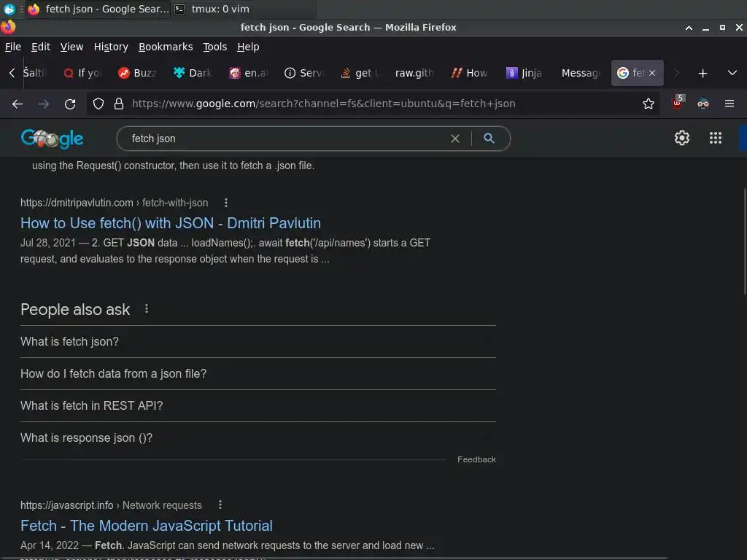Open 'Fetch - The Modern JavaScript Tutorial' result
This screenshot has height=560, width=747.
pyautogui.click(x=146, y=525)
